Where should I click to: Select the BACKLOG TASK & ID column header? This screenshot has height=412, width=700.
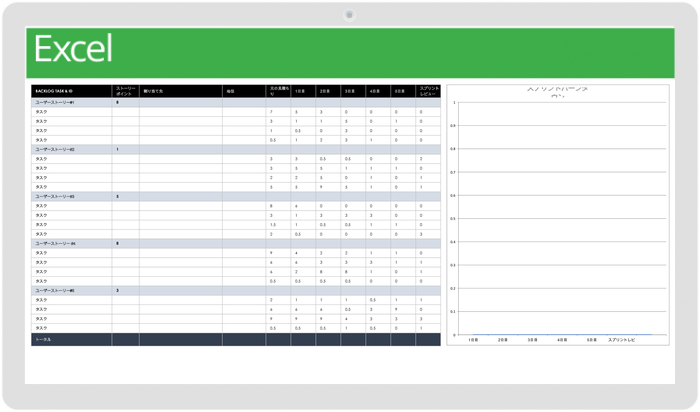tap(71, 91)
